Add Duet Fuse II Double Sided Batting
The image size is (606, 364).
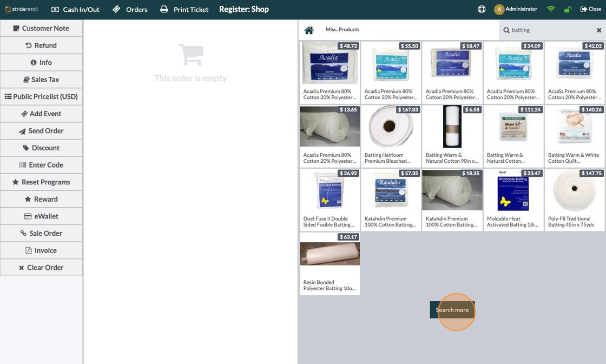(330, 200)
